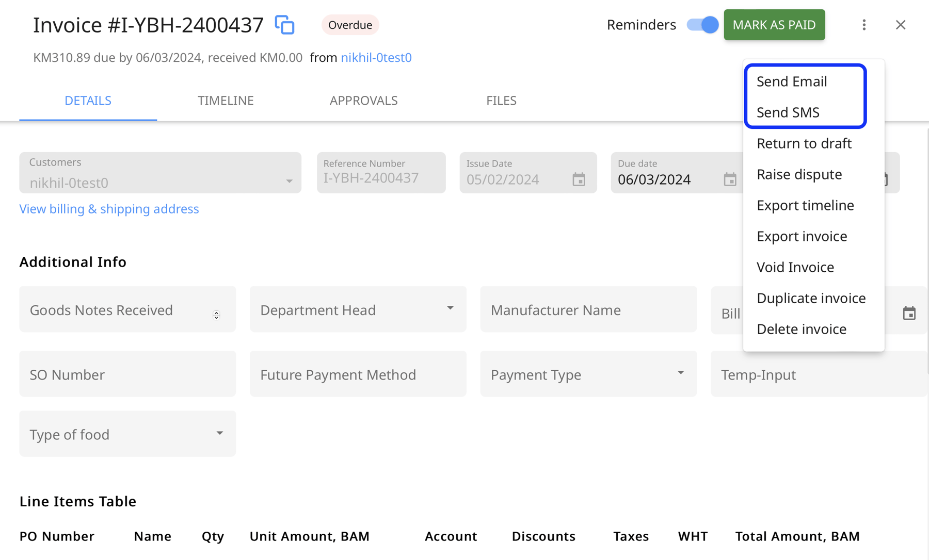The image size is (929, 560).
Task: Toggle the Reminders switch off
Action: point(702,24)
